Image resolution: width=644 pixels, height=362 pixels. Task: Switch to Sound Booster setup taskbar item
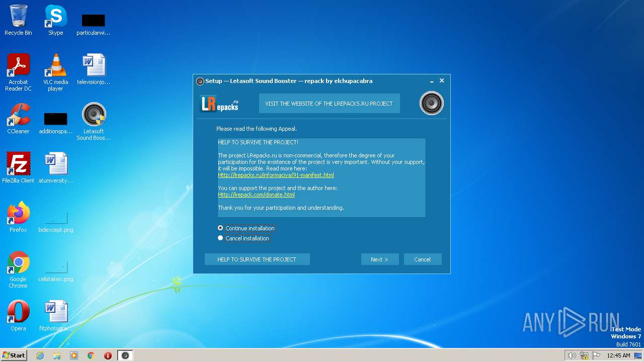(x=125, y=355)
